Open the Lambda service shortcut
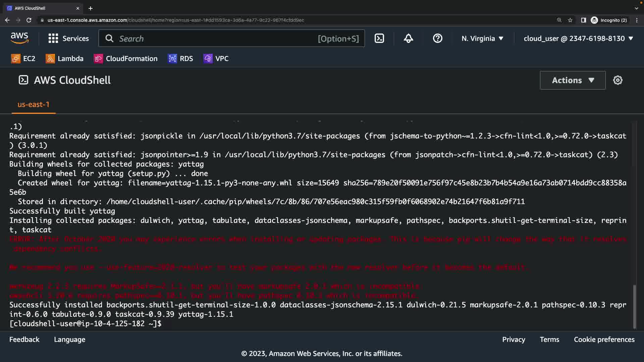Viewport: 644px width, 362px height. (x=64, y=59)
